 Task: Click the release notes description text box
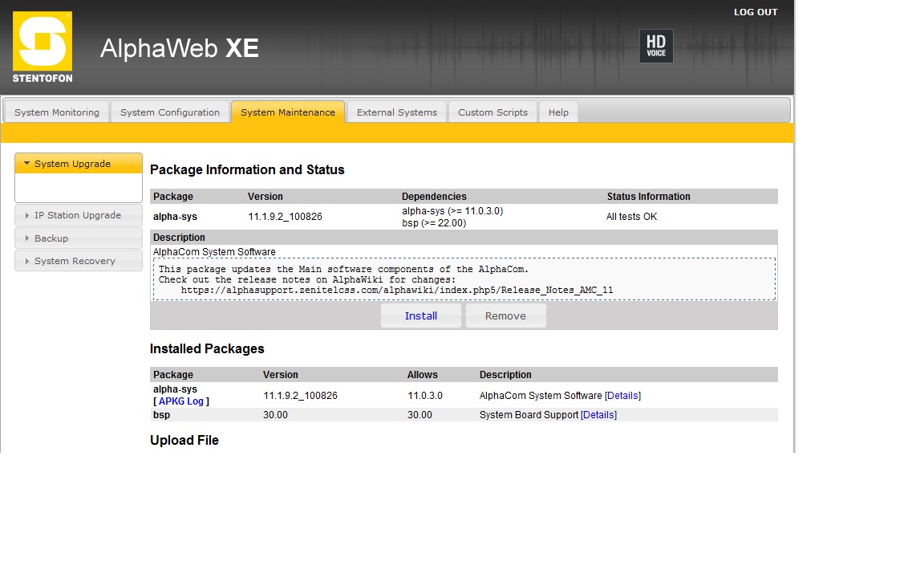point(464,279)
